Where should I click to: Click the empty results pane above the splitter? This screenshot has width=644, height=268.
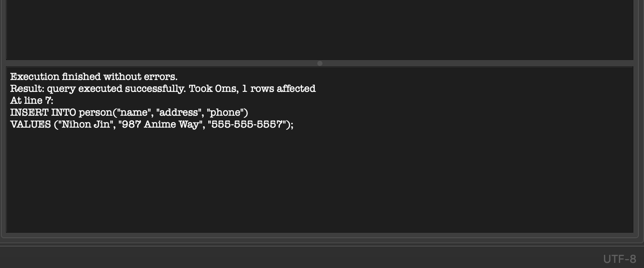[x=319, y=30]
